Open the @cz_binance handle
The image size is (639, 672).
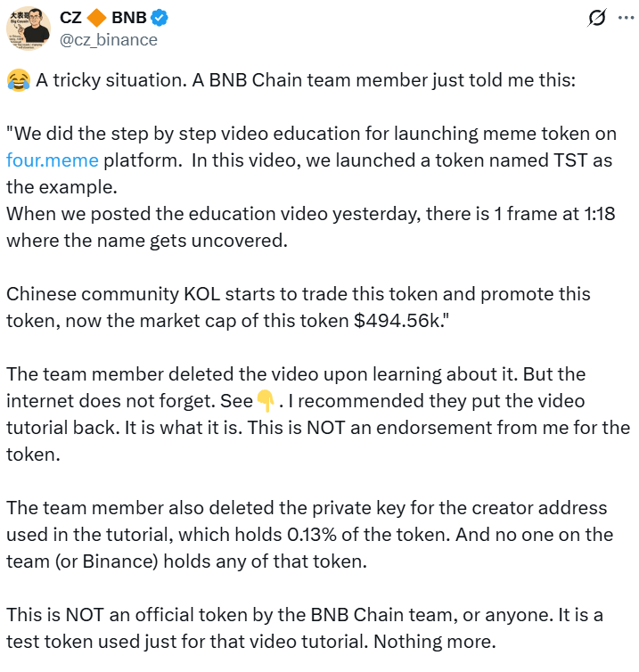pyautogui.click(x=108, y=40)
